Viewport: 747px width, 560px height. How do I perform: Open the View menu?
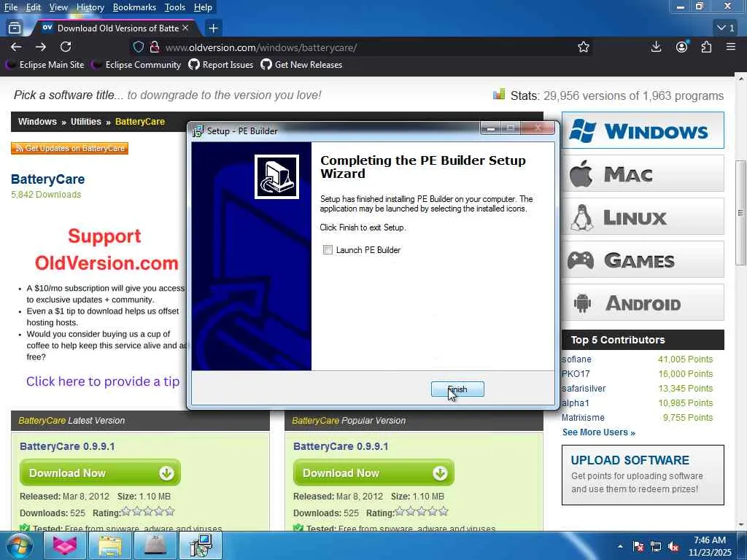click(58, 7)
